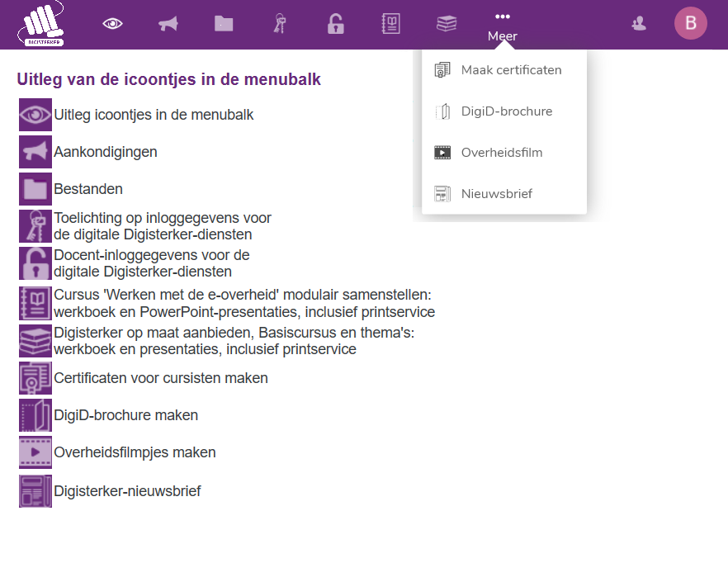
Task: Click workbook icon beside Cursus Werken met e-overheid
Action: 35,303
